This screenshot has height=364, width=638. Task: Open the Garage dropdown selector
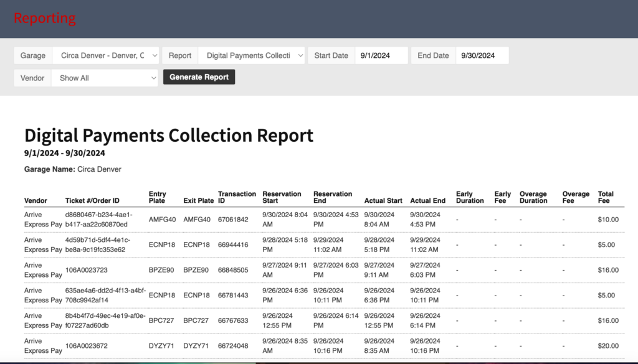[x=105, y=55]
